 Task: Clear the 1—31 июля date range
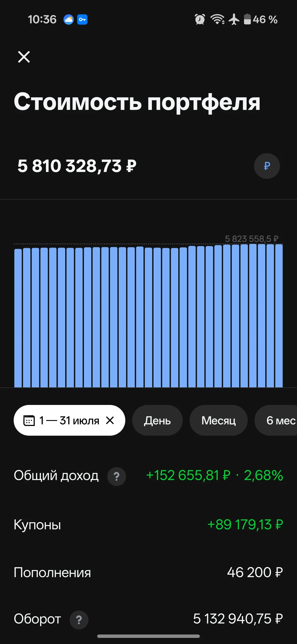coord(110,420)
